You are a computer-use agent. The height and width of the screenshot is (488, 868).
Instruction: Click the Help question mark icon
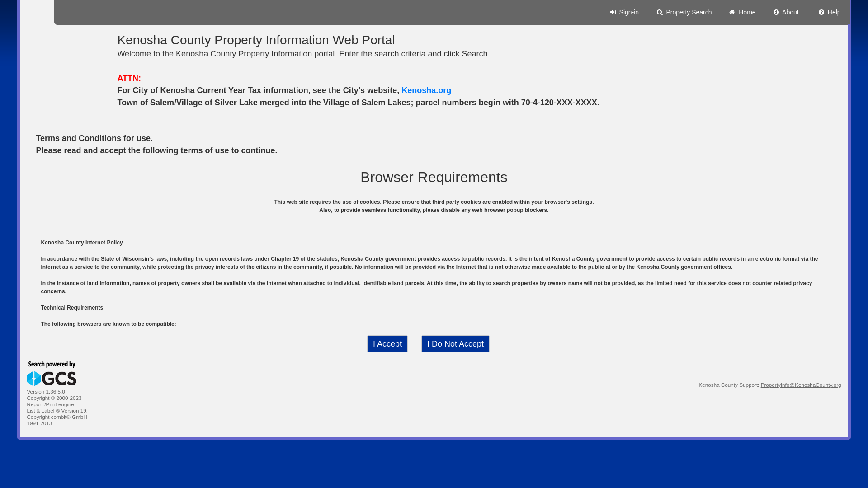click(x=821, y=13)
